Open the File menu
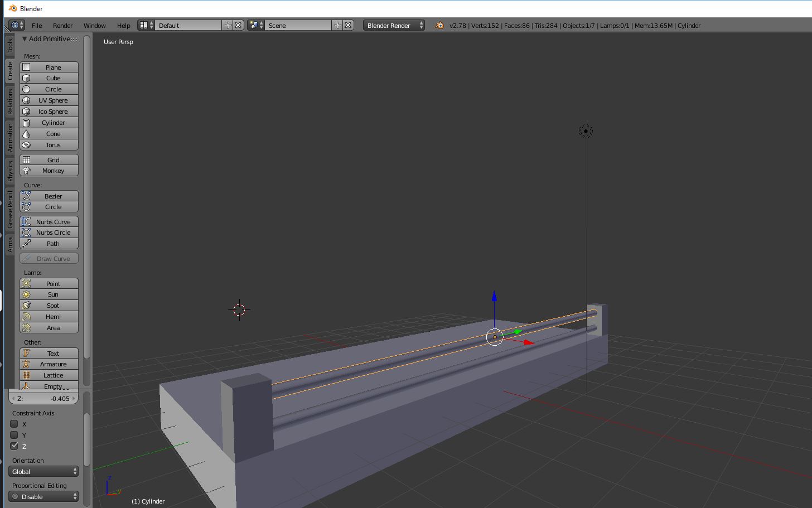812x508 pixels. coord(37,26)
